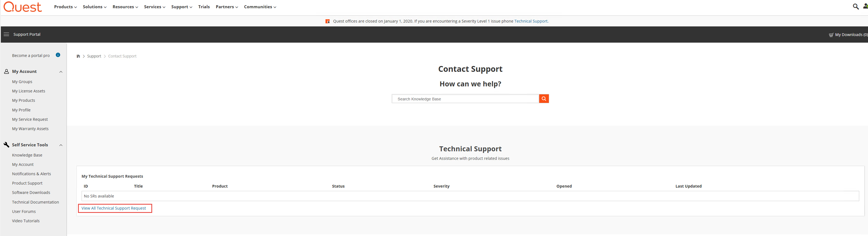Click the Product column header

(220, 186)
